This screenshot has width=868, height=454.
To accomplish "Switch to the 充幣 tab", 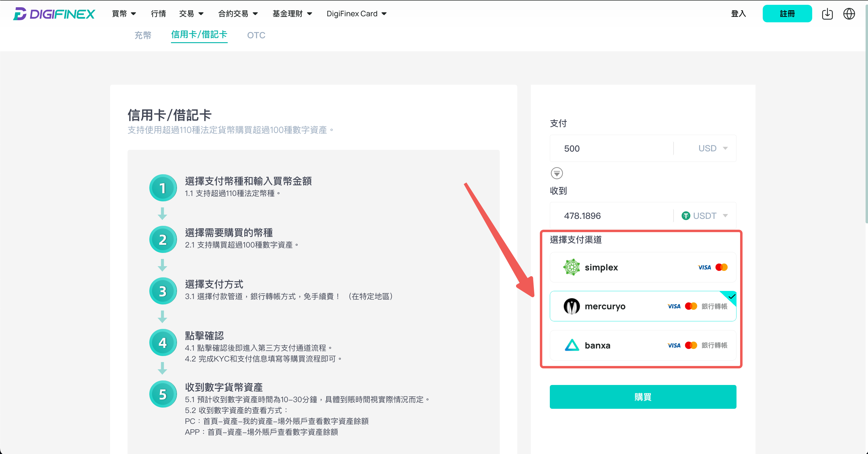I will [x=143, y=35].
